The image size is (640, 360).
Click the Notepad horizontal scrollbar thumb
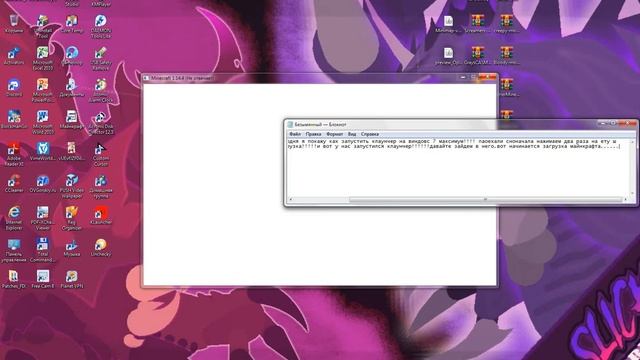pos(485,199)
